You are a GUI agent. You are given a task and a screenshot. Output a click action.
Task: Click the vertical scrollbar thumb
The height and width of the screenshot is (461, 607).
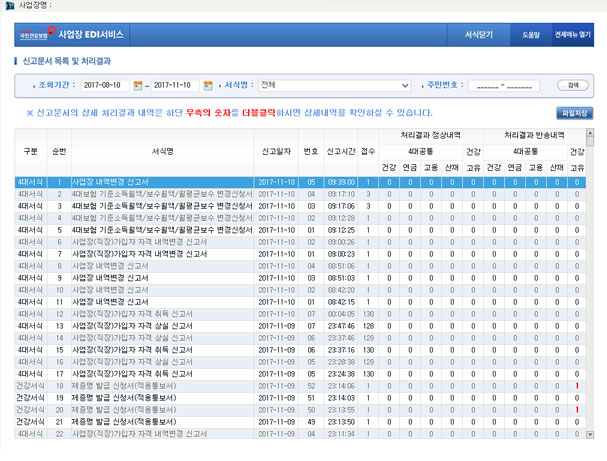coord(590,141)
